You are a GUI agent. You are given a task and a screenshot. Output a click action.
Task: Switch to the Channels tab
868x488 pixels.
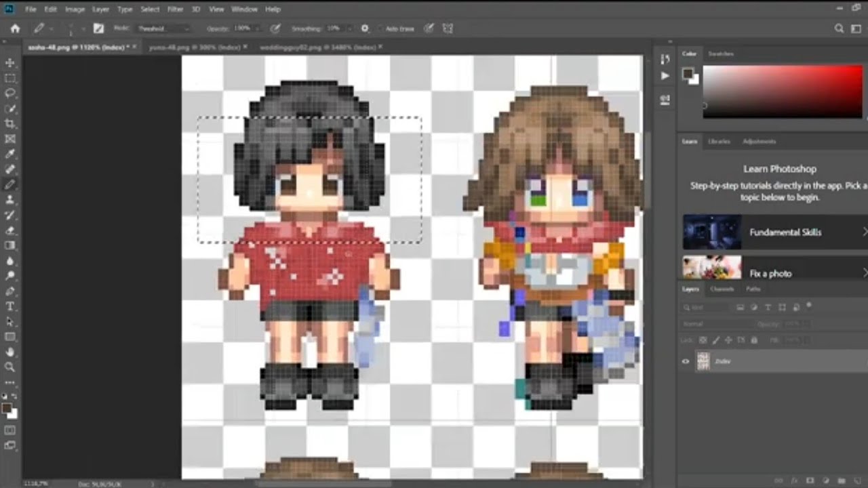pyautogui.click(x=722, y=289)
